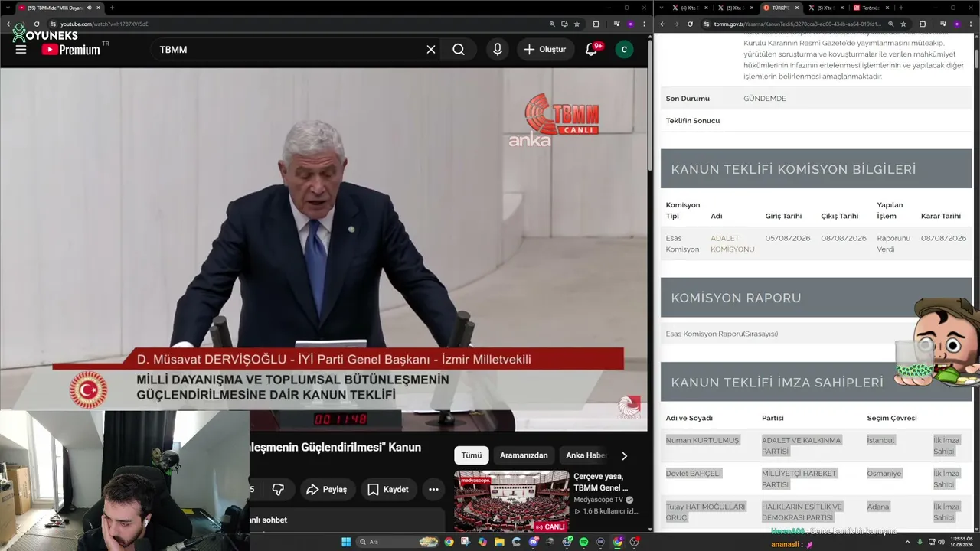Expand the system tray hidden icons chevron

click(x=907, y=542)
